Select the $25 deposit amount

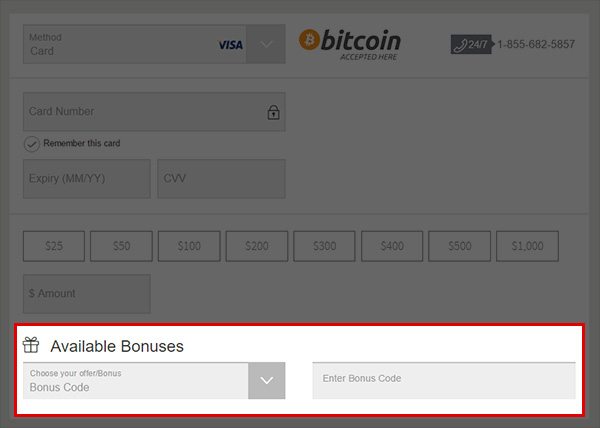(x=54, y=246)
